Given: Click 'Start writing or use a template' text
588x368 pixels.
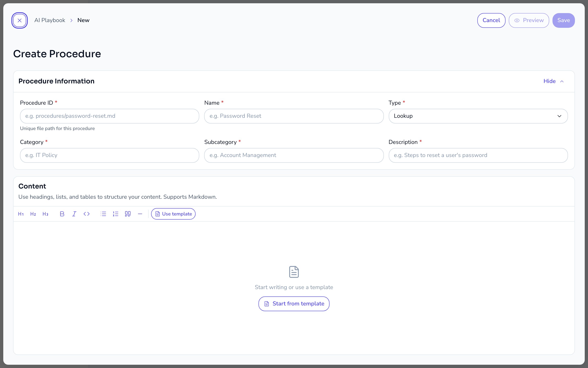Looking at the screenshot, I should click(294, 287).
